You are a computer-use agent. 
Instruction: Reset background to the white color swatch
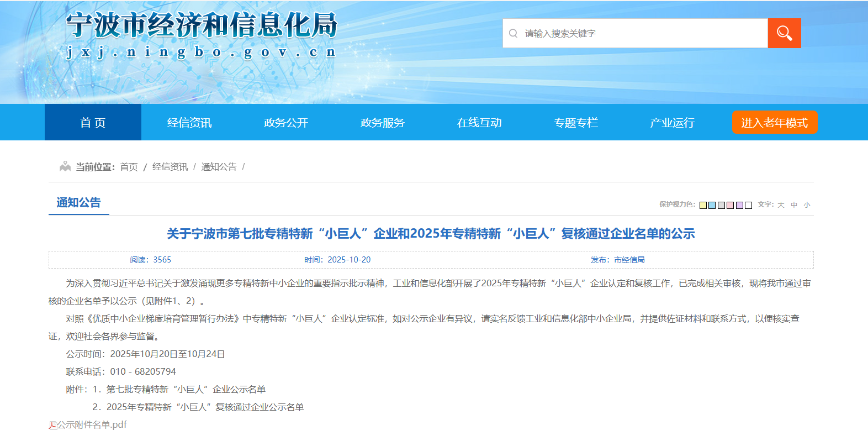click(x=748, y=205)
